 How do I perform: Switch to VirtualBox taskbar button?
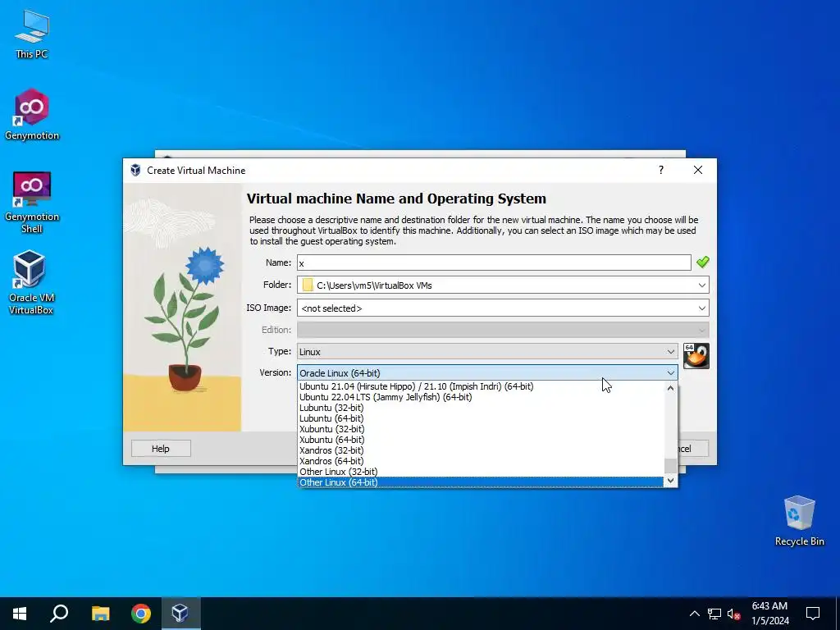click(x=180, y=614)
